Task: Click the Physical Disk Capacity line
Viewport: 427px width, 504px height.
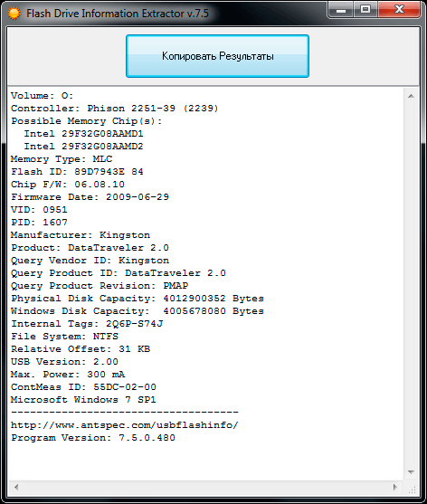Action: point(138,299)
